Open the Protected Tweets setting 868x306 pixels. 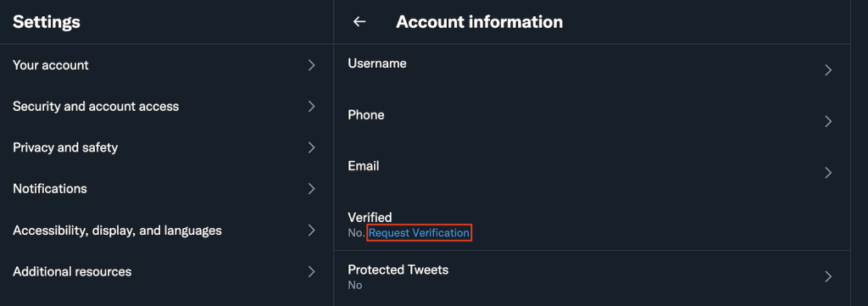coord(592,276)
